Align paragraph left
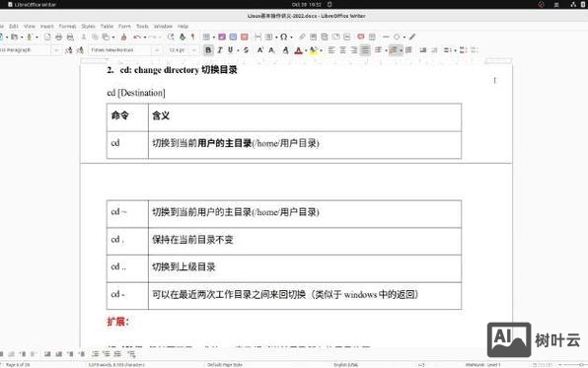 click(331, 50)
